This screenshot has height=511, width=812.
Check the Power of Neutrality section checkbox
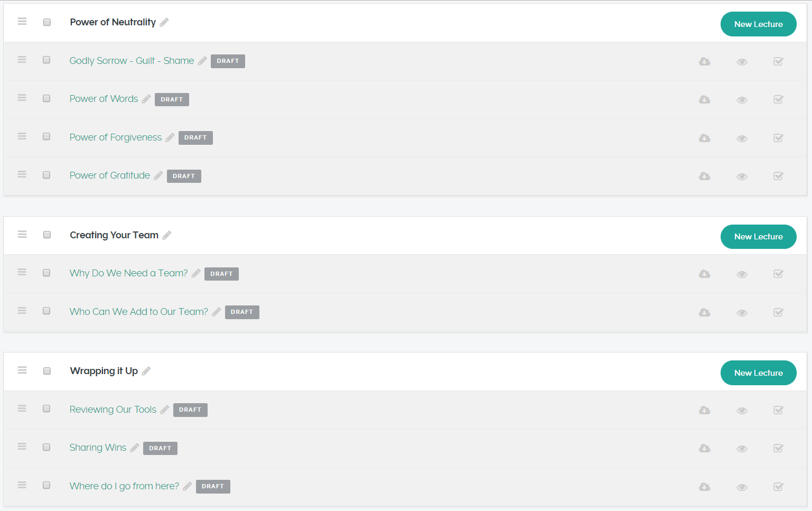pyautogui.click(x=47, y=22)
